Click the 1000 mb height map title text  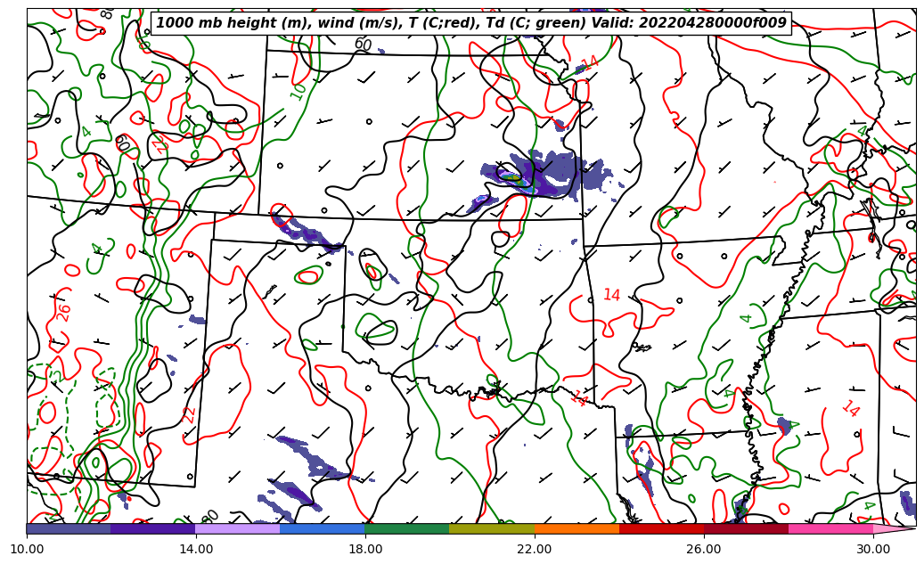pos(470,23)
